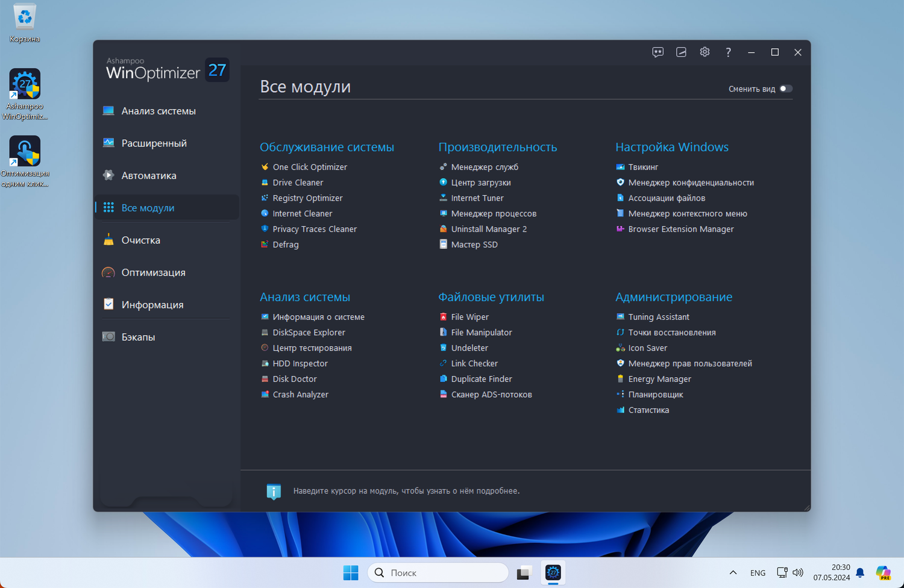Click WinOptimizer icon in the taskbar
This screenshot has width=904, height=588.
553,572
